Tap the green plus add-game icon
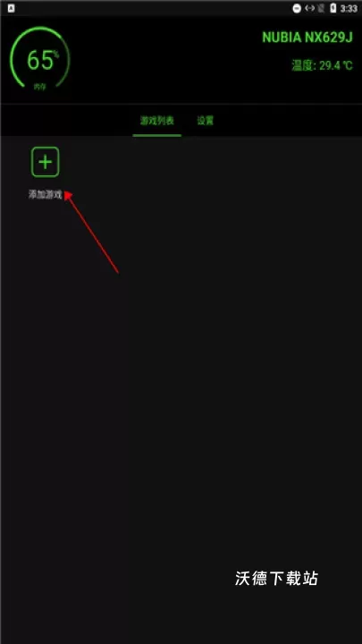 46,162
